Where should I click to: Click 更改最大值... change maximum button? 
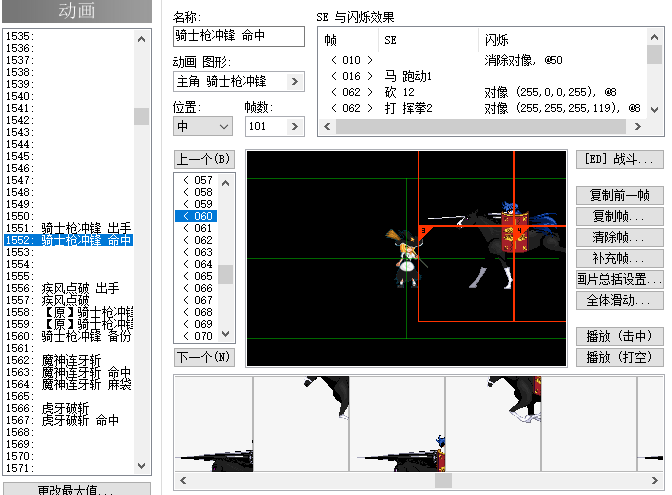click(x=77, y=489)
